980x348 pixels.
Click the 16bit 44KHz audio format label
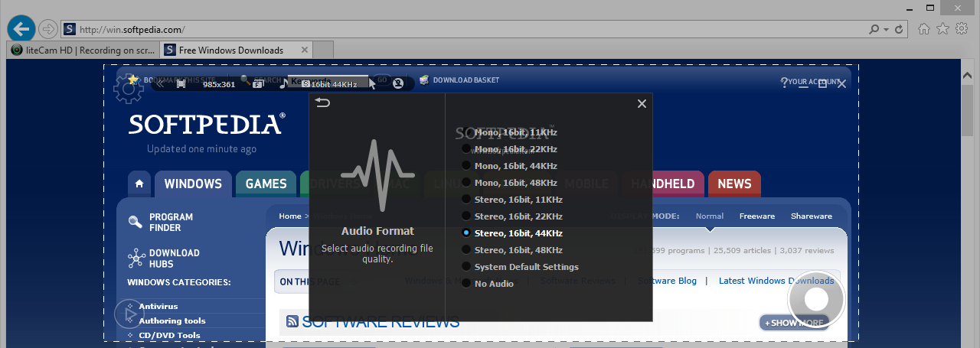pyautogui.click(x=330, y=84)
